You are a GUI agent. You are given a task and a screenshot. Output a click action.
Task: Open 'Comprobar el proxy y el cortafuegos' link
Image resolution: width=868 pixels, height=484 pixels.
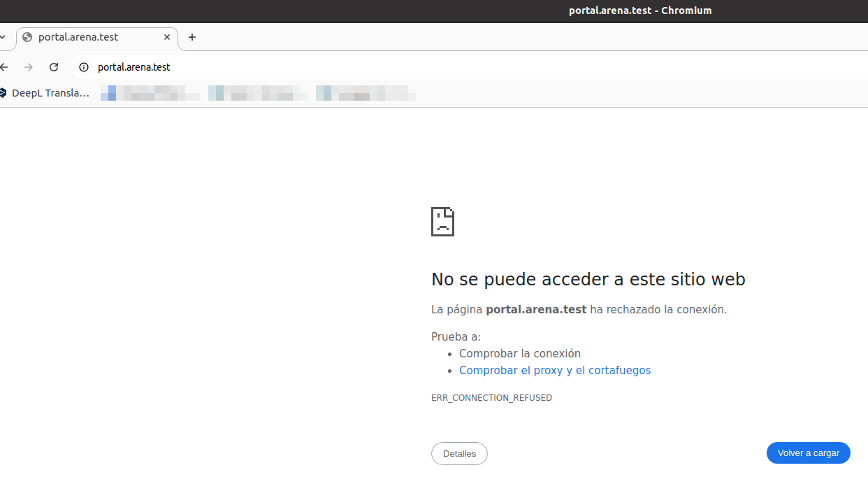tap(555, 371)
